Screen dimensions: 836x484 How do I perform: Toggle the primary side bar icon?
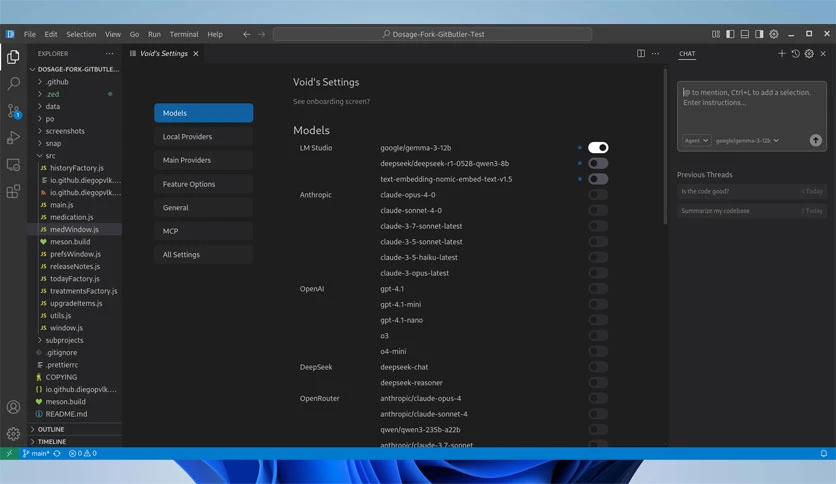(730, 34)
